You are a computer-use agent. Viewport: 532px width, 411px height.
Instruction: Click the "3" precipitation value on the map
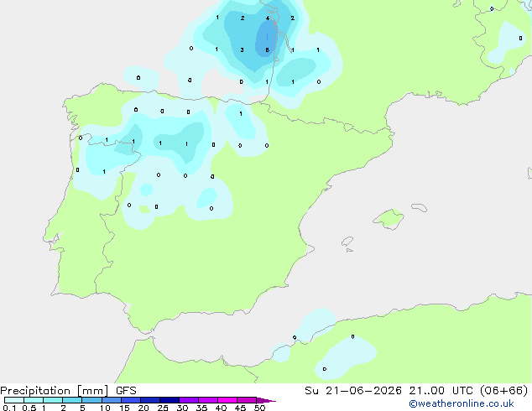click(242, 49)
